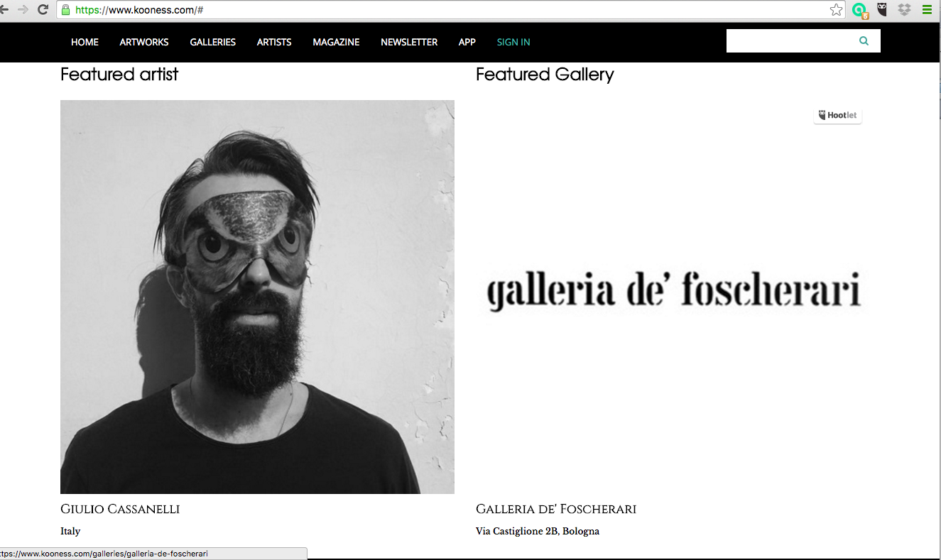Open the Chrome hamburger menu
The image size is (941, 560).
[x=927, y=10]
